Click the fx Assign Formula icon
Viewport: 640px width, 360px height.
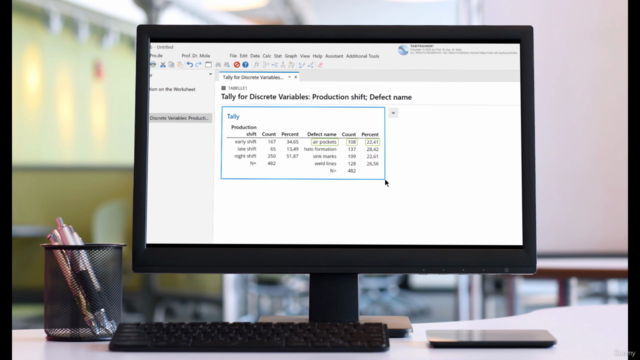[257, 65]
